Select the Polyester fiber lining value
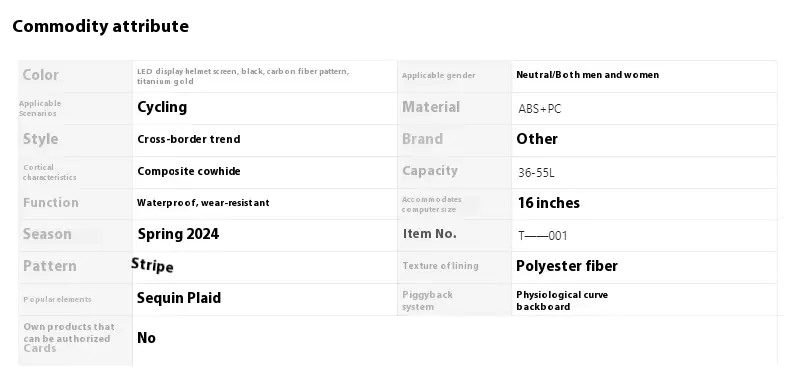794x380 pixels. pyautogui.click(x=567, y=266)
